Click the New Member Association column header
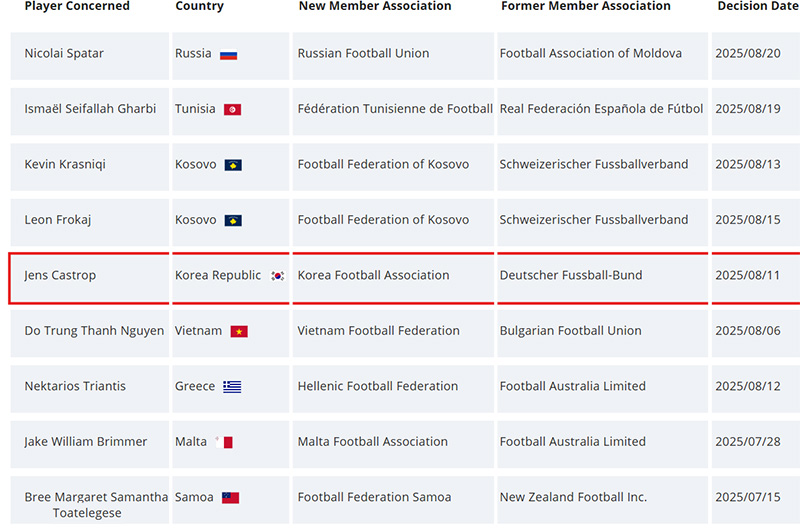Screen dimensions: 800x529 (x=375, y=6)
